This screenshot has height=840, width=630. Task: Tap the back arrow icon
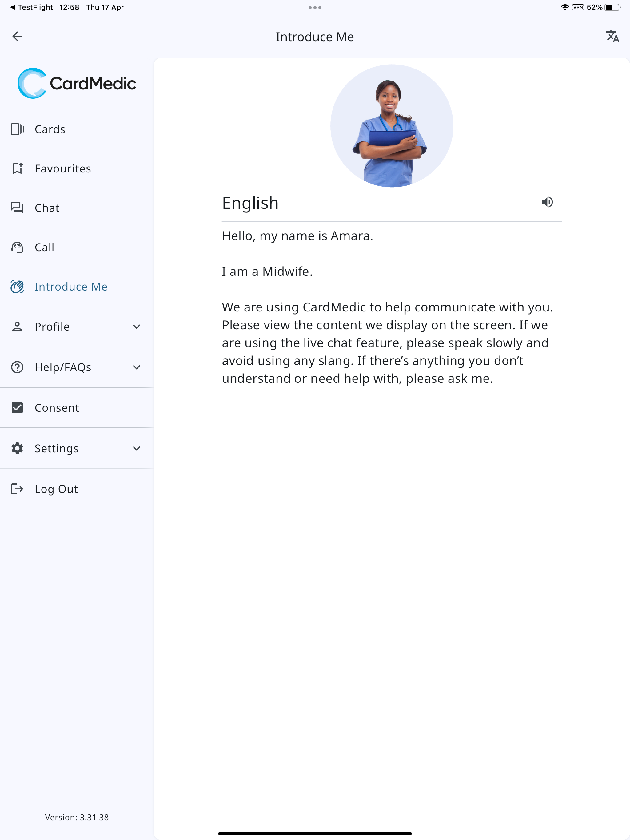coord(17,37)
